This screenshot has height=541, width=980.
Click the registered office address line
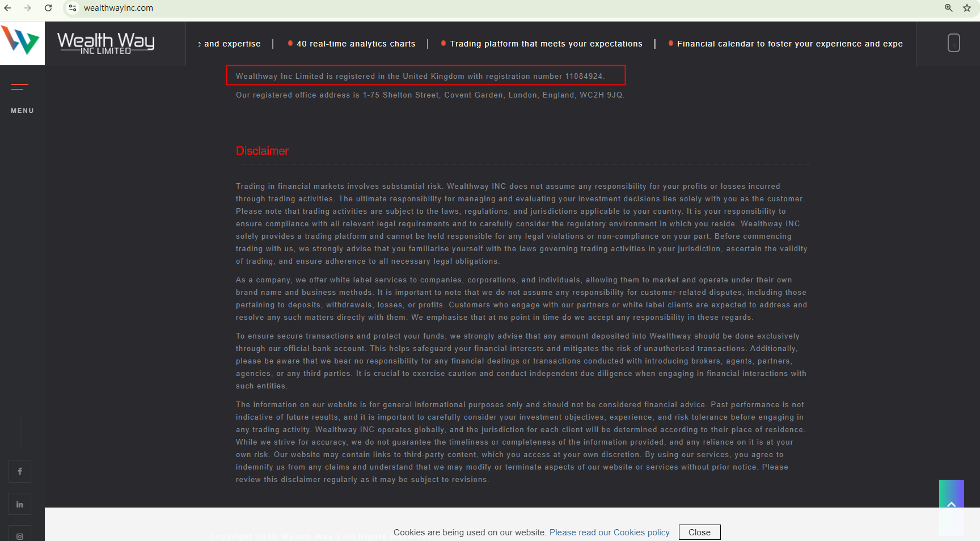pos(430,95)
